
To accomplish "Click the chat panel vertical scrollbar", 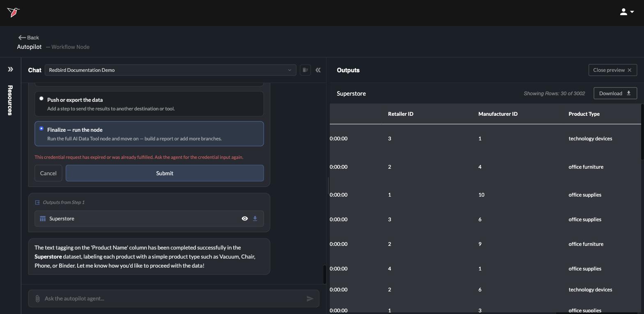I will tap(324, 274).
